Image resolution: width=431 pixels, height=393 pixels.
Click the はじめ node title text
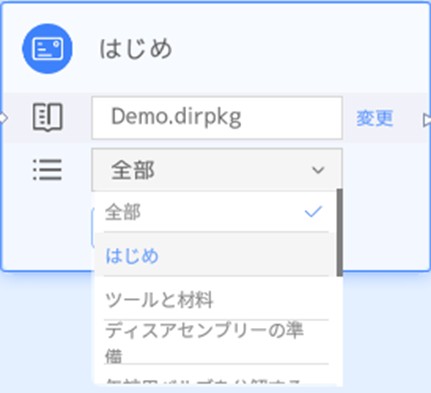[x=136, y=49]
